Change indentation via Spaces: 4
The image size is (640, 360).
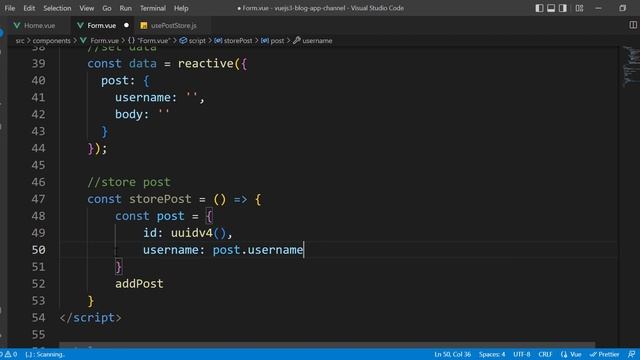(x=492, y=354)
